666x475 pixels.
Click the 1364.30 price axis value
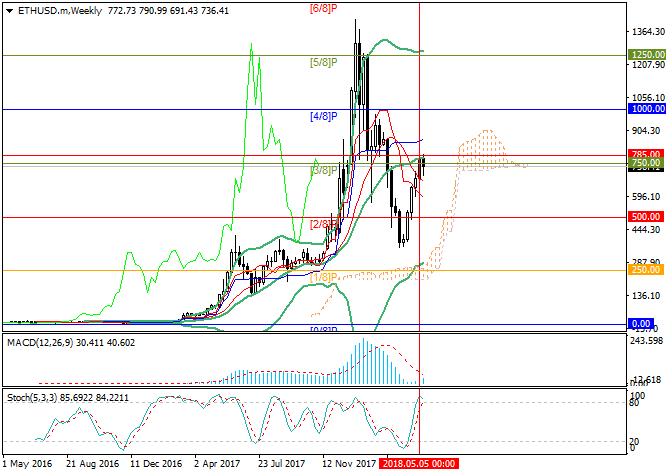coord(646,33)
